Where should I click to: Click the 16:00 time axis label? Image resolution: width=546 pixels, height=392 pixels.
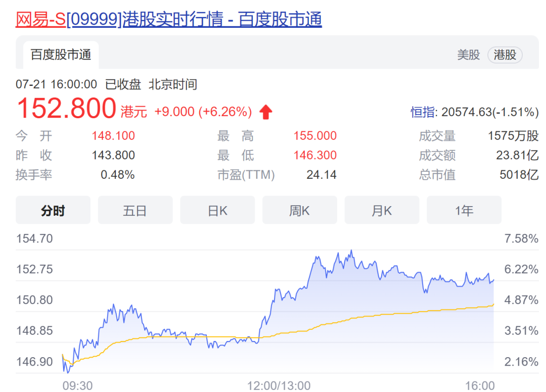coord(480,386)
